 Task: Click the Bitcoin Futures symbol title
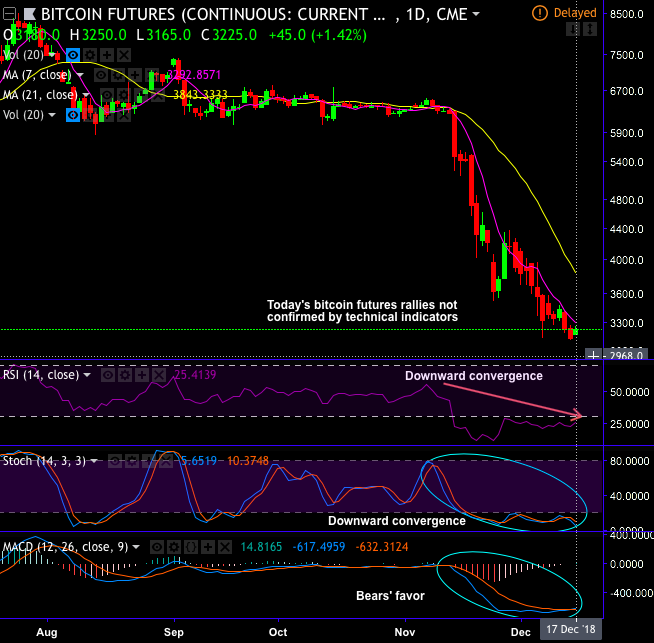pyautogui.click(x=213, y=15)
